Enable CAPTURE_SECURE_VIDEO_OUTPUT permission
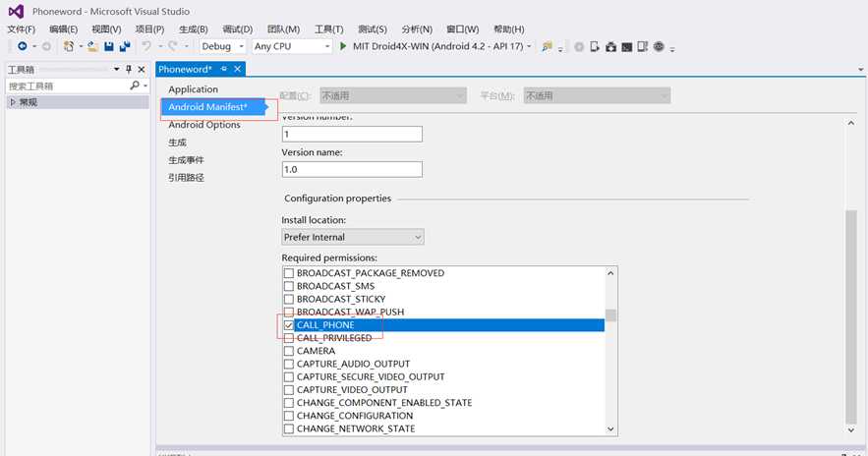 [x=288, y=376]
